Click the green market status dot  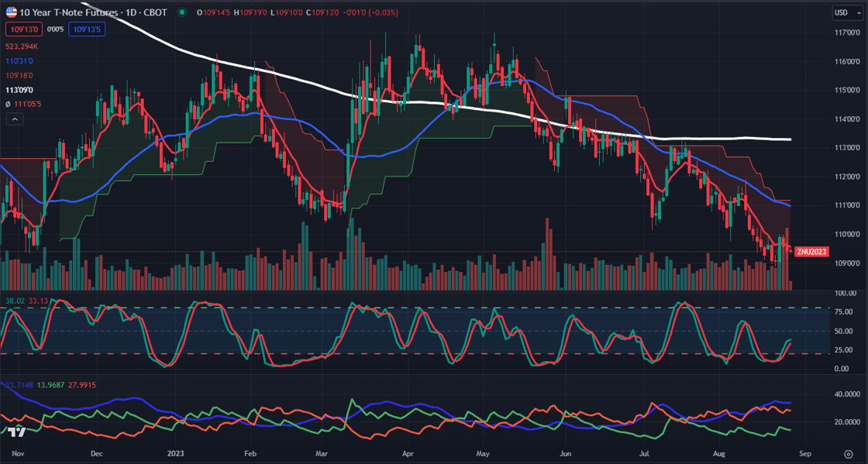181,12
